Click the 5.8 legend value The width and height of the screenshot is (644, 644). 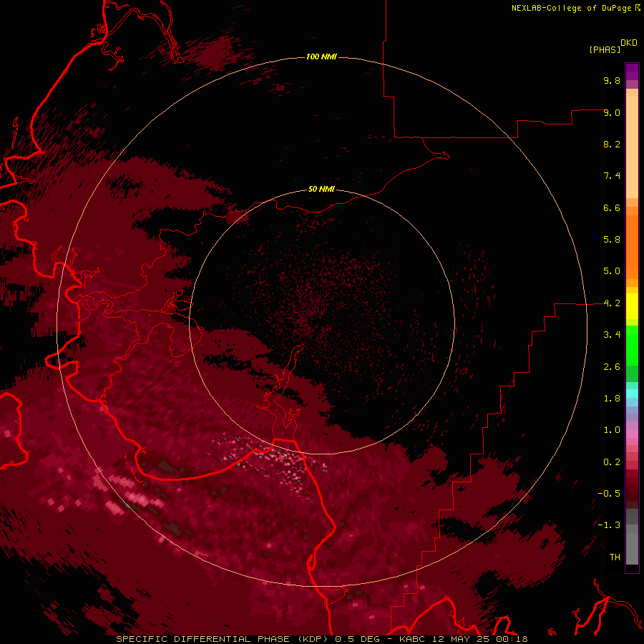(612, 240)
